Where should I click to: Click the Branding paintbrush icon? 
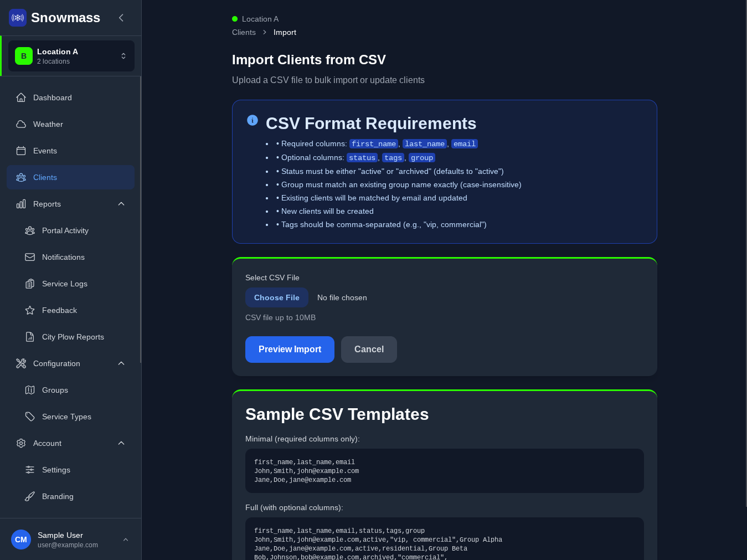30,496
